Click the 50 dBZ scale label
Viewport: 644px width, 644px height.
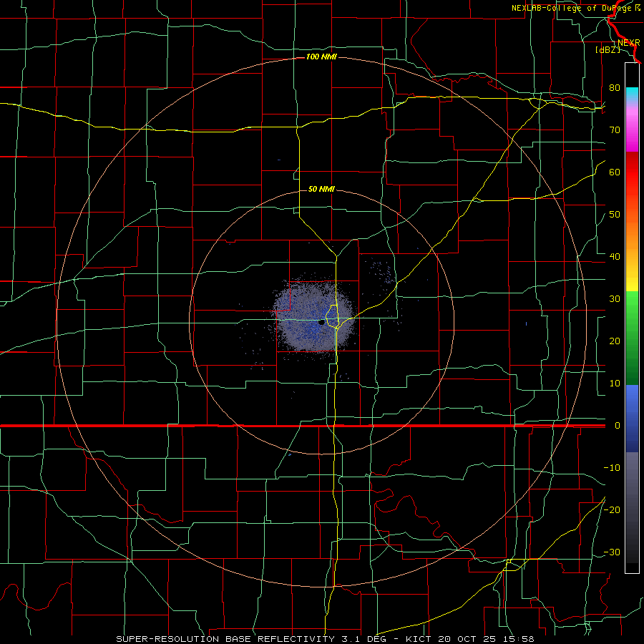point(615,215)
